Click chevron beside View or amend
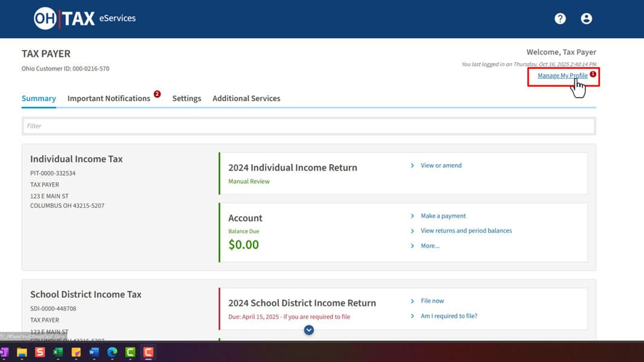This screenshot has width=644, height=362. point(412,165)
